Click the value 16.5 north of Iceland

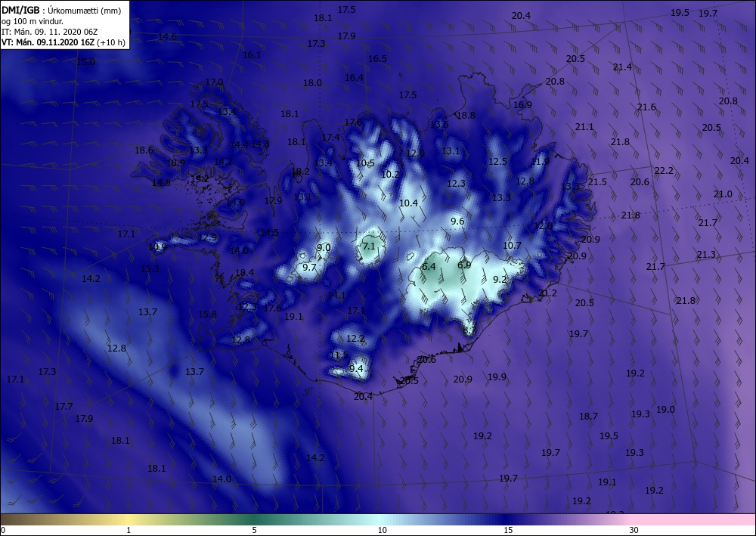point(377,59)
